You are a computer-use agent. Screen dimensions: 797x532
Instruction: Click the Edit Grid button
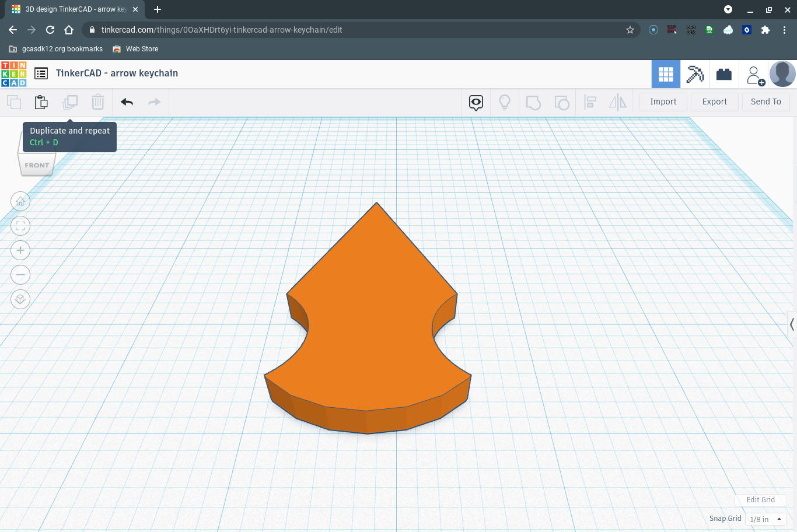pyautogui.click(x=761, y=500)
